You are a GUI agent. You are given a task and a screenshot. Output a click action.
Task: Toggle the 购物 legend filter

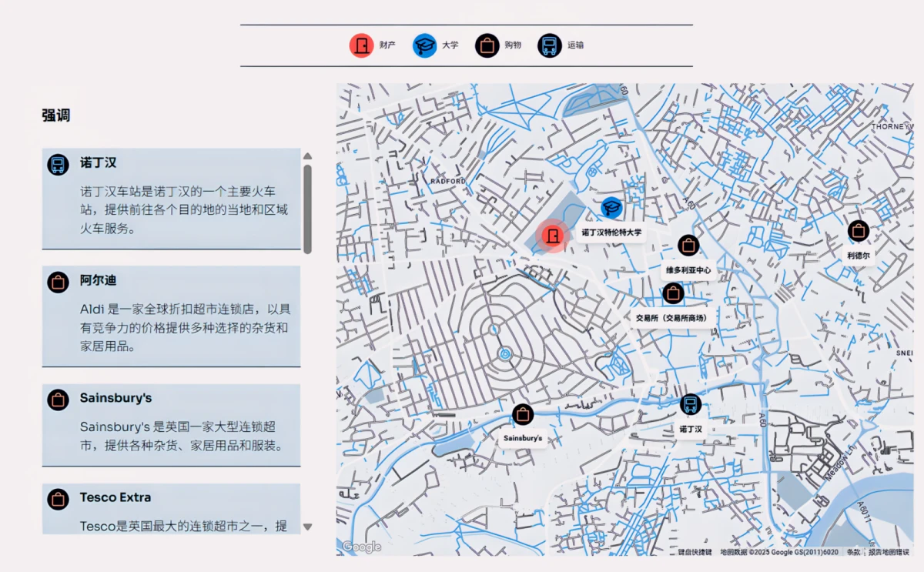coord(498,45)
